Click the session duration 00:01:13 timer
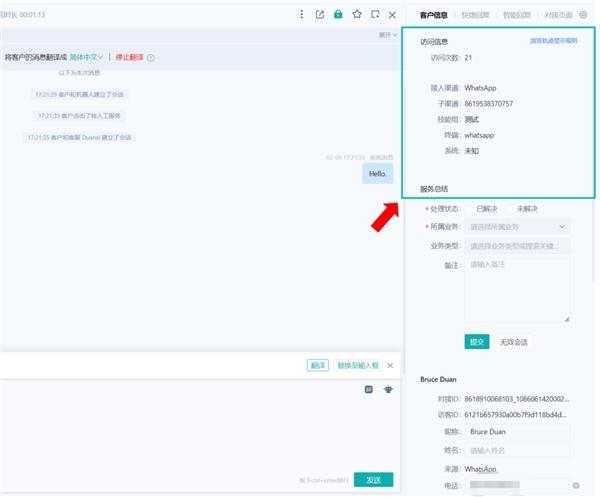The width and height of the screenshot is (600, 497). tap(32, 15)
